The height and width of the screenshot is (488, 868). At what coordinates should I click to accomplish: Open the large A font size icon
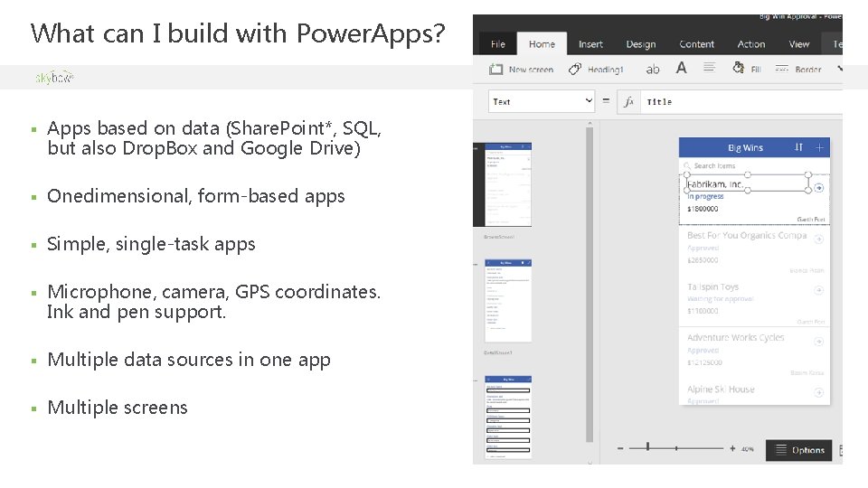click(682, 68)
